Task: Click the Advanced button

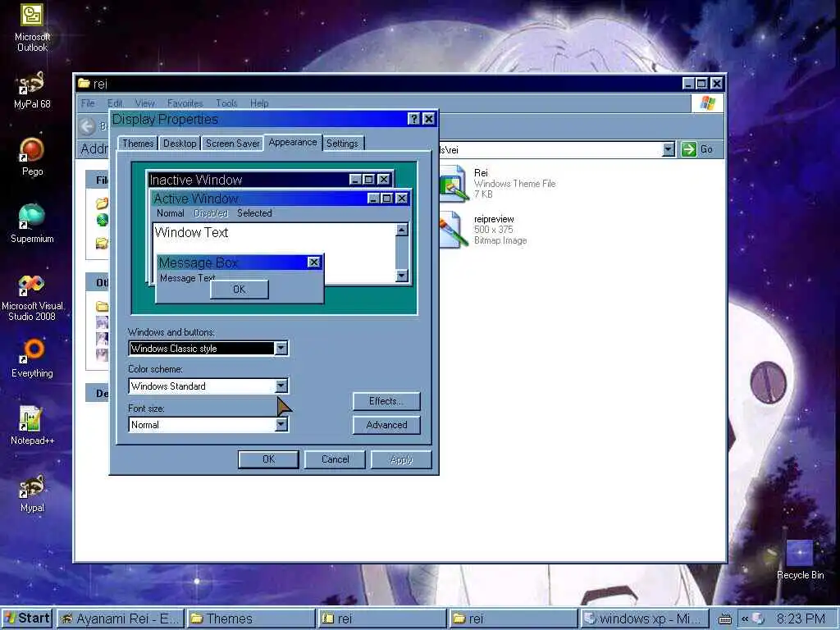Action: (386, 425)
